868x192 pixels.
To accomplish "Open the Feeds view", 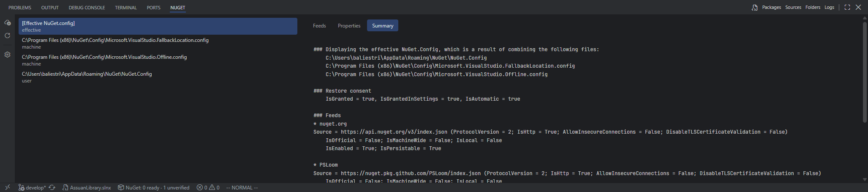I will tap(319, 26).
